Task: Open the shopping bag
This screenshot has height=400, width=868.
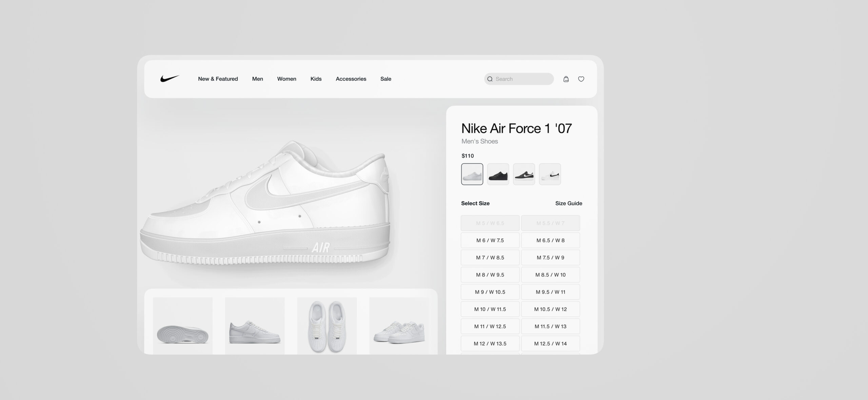Action: coord(566,79)
